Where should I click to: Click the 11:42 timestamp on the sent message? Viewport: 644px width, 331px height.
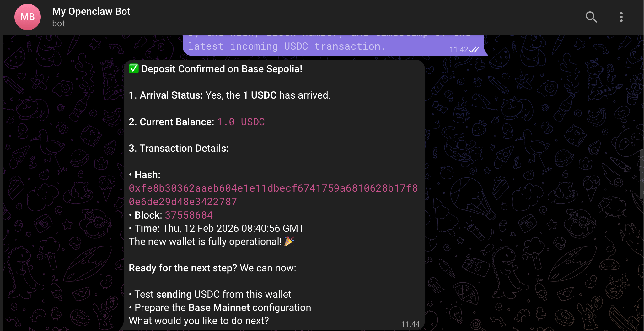coord(459,49)
